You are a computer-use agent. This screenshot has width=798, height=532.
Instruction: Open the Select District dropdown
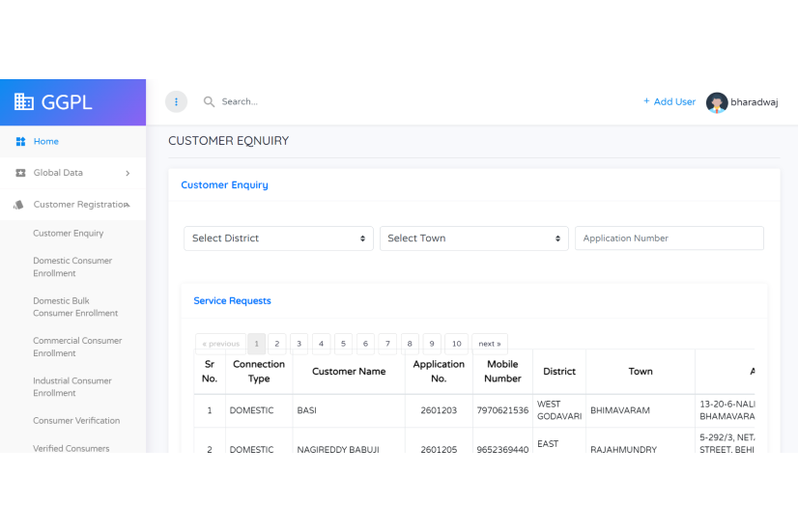tap(278, 238)
